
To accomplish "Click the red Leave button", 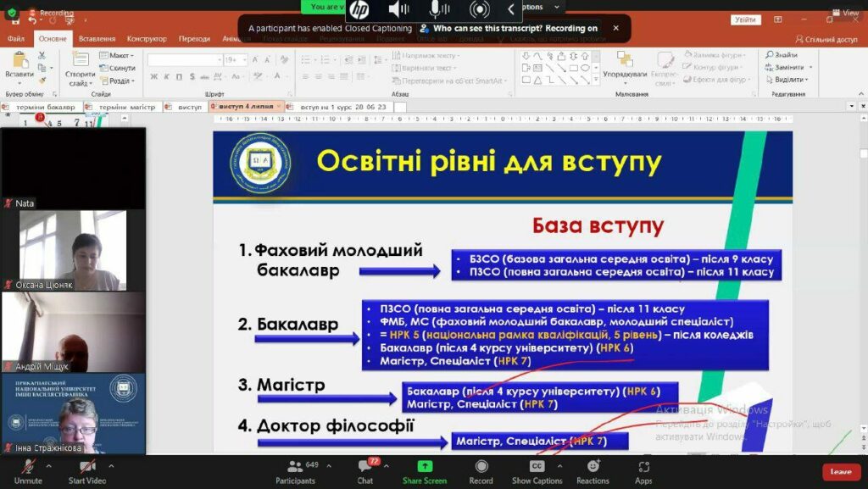I will coord(840,471).
